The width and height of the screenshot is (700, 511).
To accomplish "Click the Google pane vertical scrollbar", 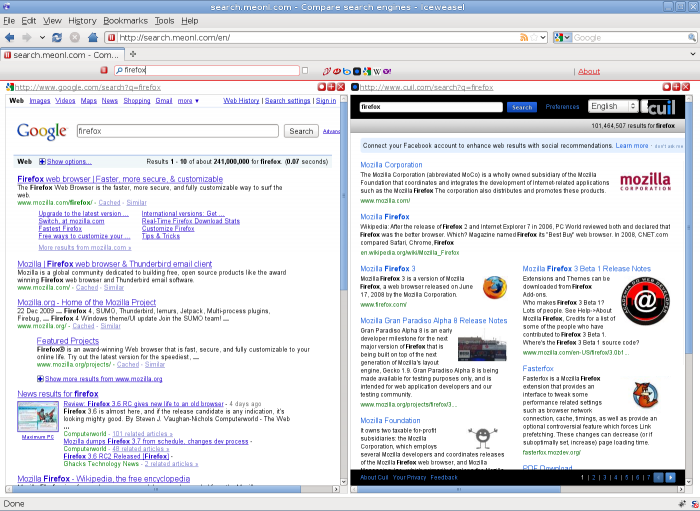I will [344, 290].
